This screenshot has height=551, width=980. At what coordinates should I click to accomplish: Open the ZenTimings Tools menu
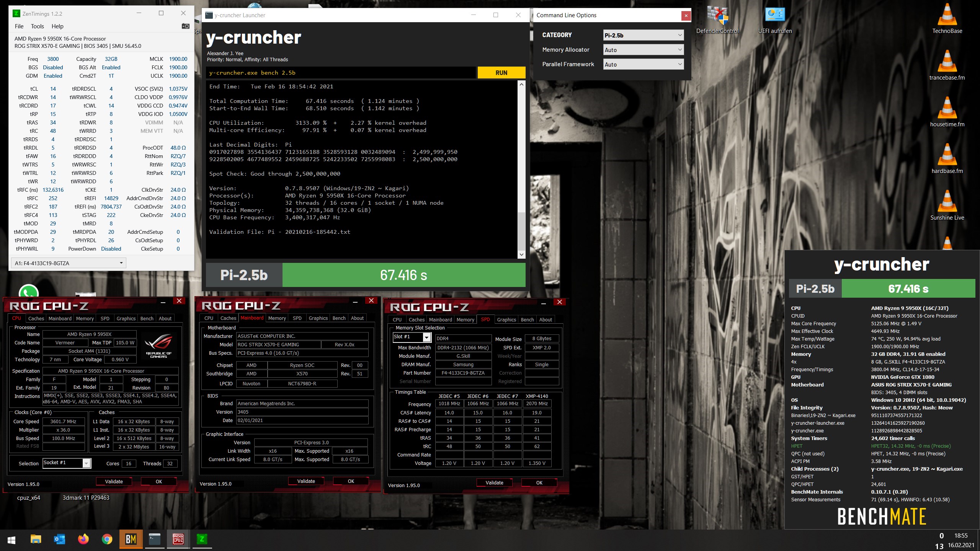coord(37,26)
